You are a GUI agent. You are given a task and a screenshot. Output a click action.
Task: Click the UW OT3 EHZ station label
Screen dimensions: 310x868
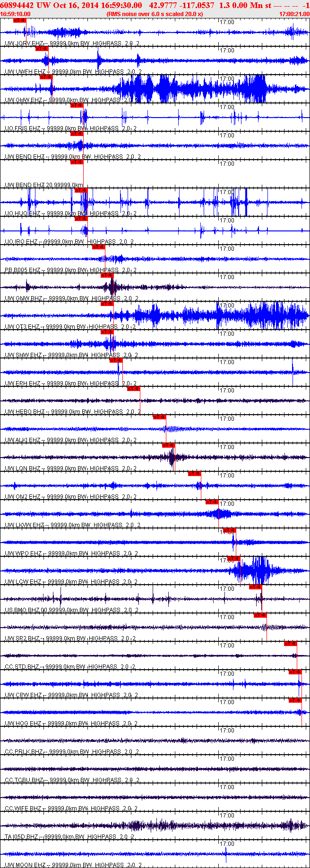pos(71,327)
